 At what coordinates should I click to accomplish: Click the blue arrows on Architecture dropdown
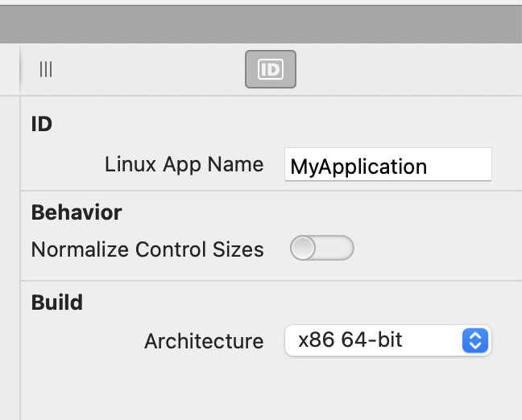[475, 340]
